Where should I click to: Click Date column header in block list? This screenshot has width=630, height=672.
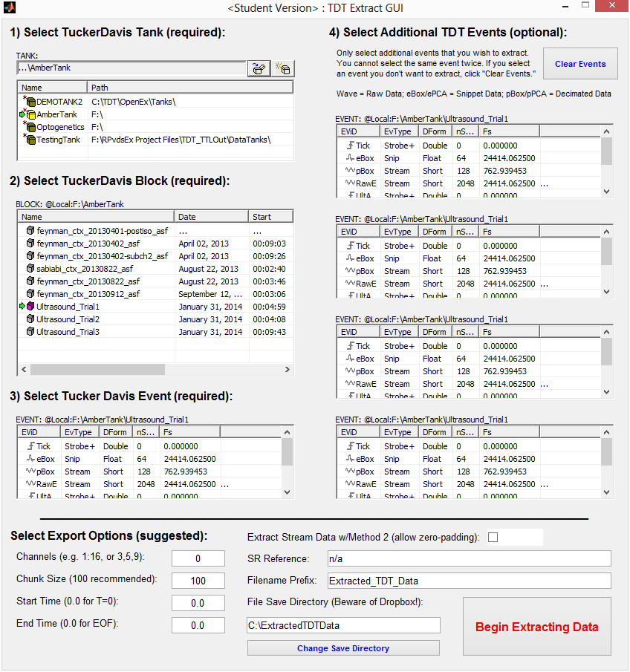click(212, 217)
